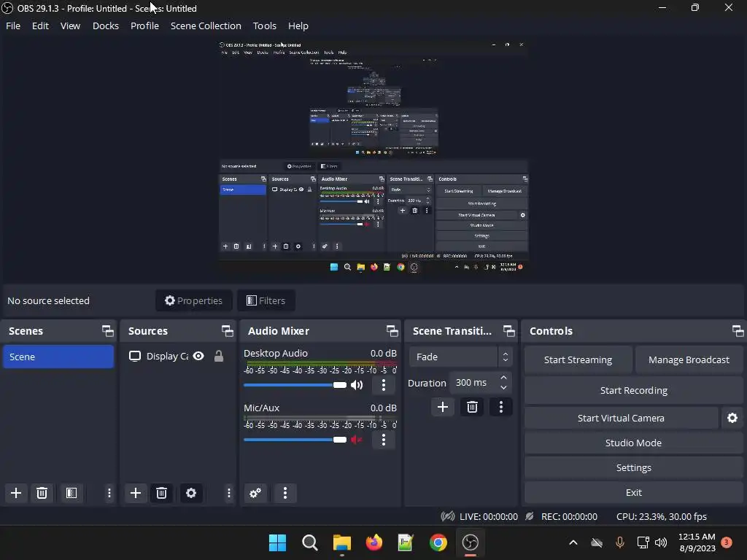The image size is (747, 560).
Task: Click the Duration 300 ms field
Action: [x=481, y=382]
